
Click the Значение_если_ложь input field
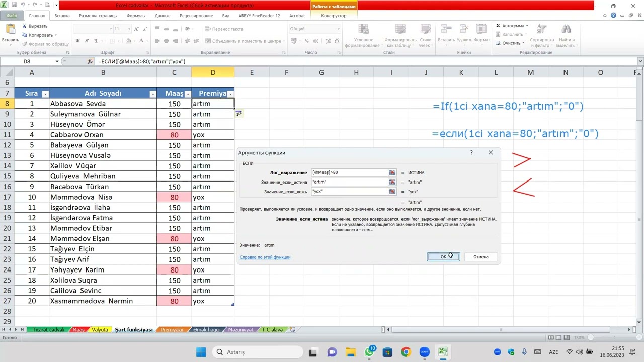[x=349, y=192]
